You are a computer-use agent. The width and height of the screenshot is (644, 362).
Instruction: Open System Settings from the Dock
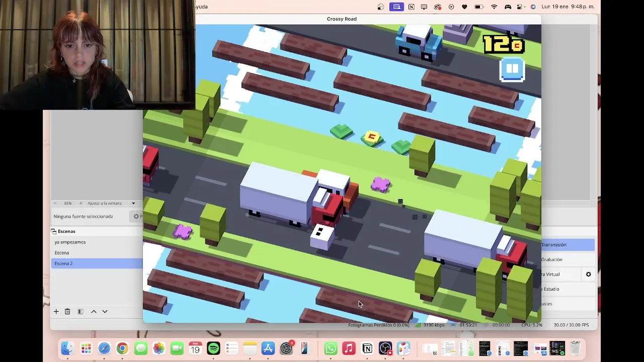286,348
